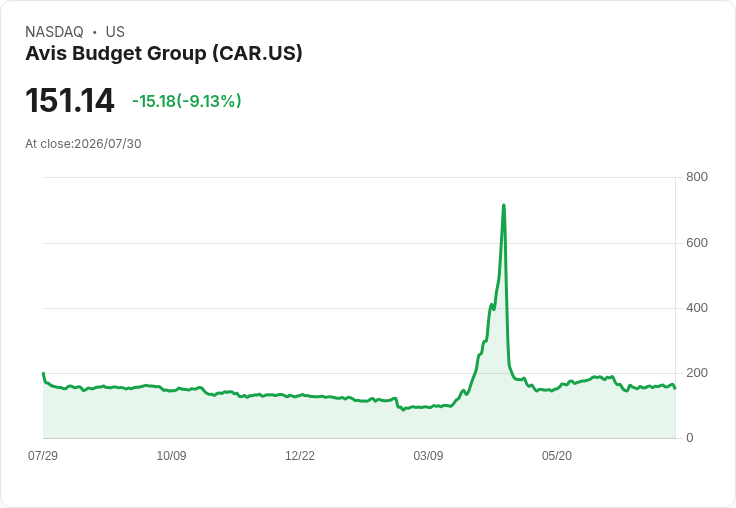The height and width of the screenshot is (508, 736).
Task: Click the chart line's rightmost end point
Action: [675, 388]
